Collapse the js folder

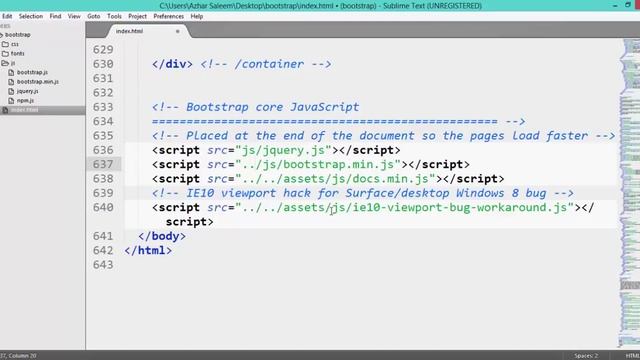tap(5, 63)
